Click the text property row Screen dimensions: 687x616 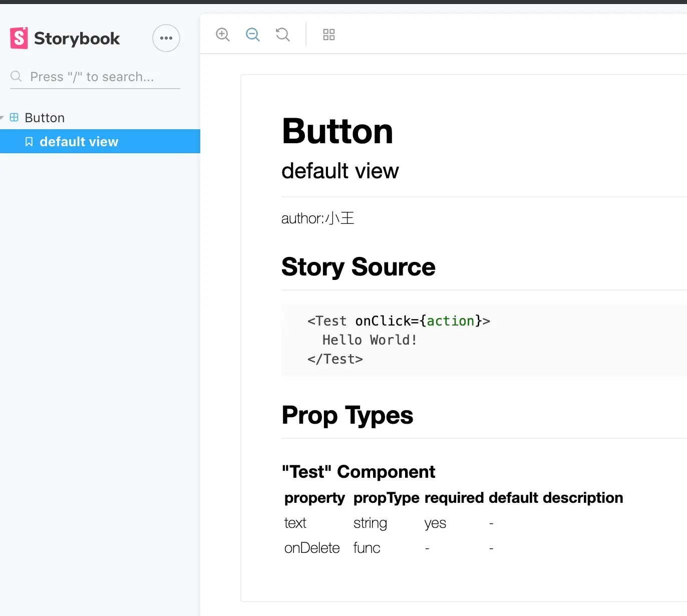tap(295, 523)
